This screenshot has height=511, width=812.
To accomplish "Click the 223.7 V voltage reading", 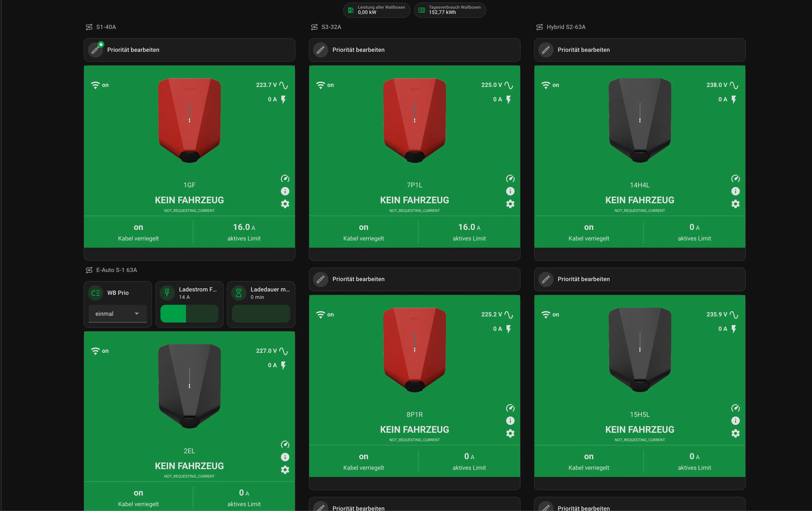I will 266,85.
